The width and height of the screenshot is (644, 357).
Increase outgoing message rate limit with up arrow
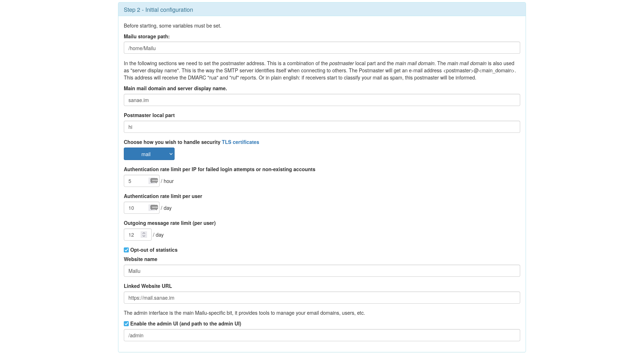(x=144, y=233)
